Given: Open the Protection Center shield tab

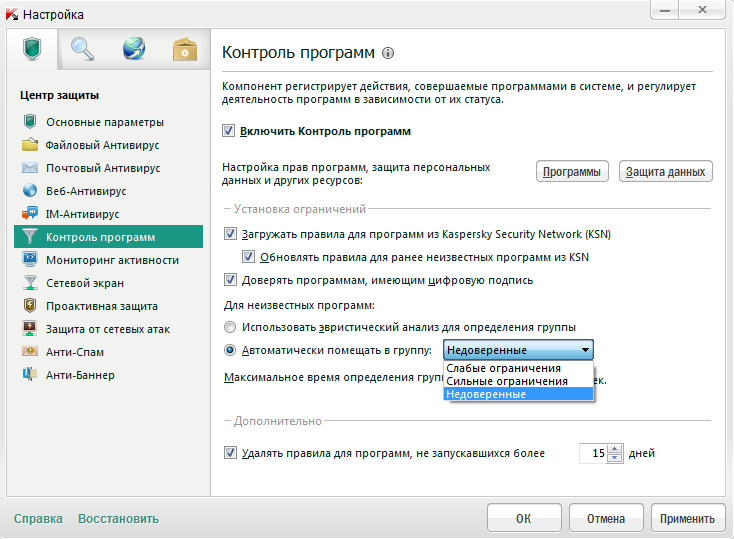Looking at the screenshot, I should [32, 49].
